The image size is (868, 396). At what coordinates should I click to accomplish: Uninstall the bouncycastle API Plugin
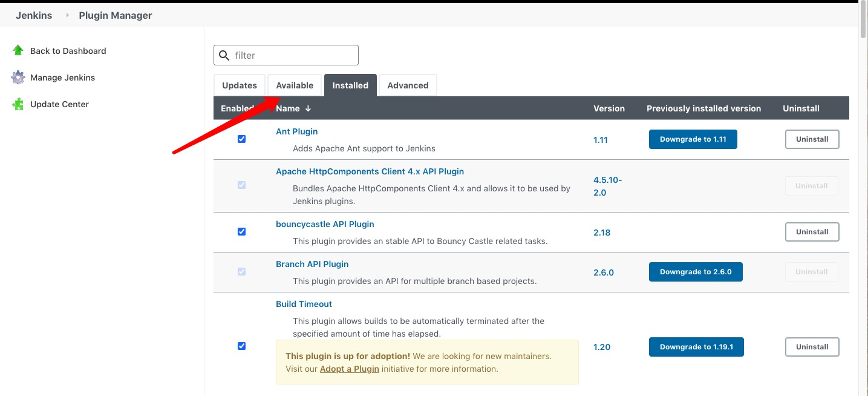[x=812, y=232]
